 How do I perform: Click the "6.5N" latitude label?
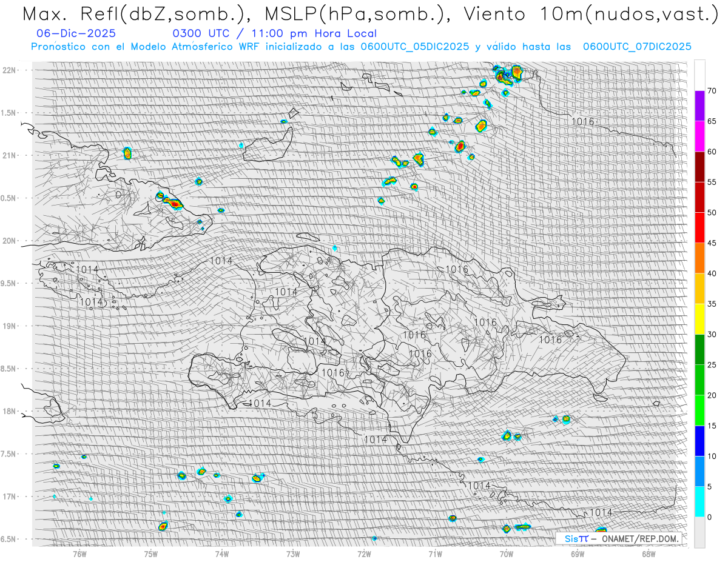[x=9, y=539]
